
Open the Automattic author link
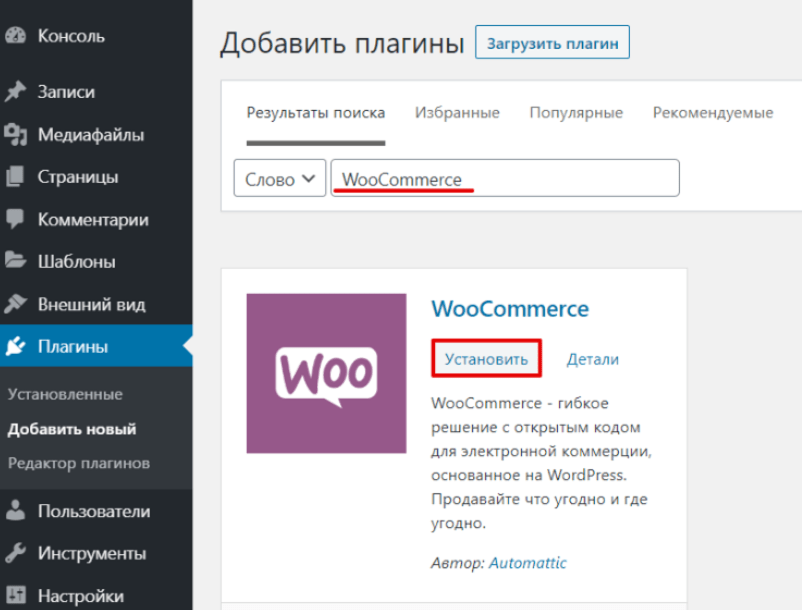(x=528, y=563)
